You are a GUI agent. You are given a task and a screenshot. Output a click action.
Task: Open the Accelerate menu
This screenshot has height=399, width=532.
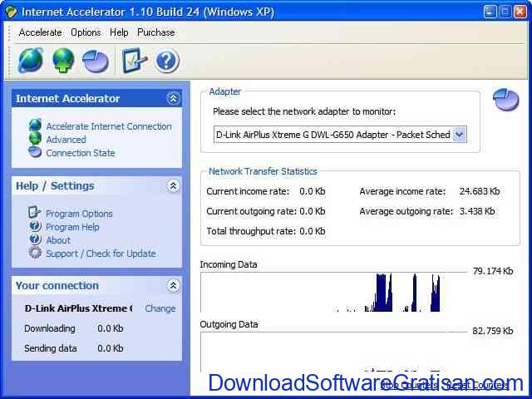coord(40,32)
